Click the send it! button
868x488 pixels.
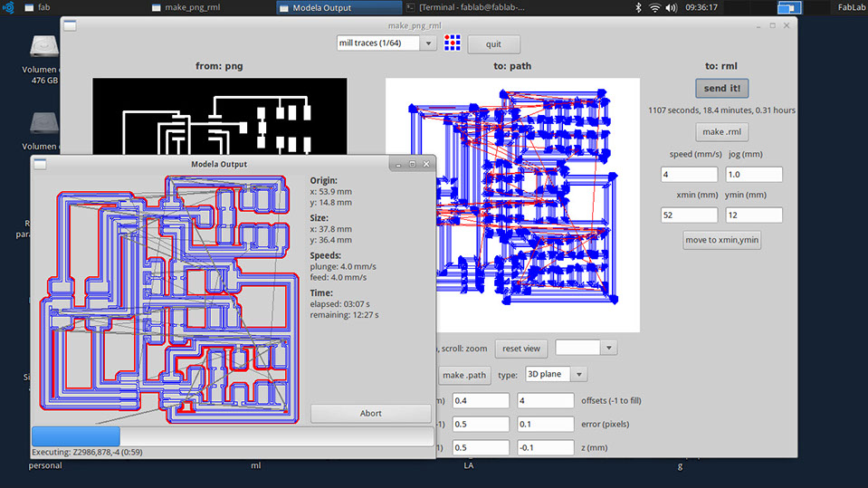[721, 88]
